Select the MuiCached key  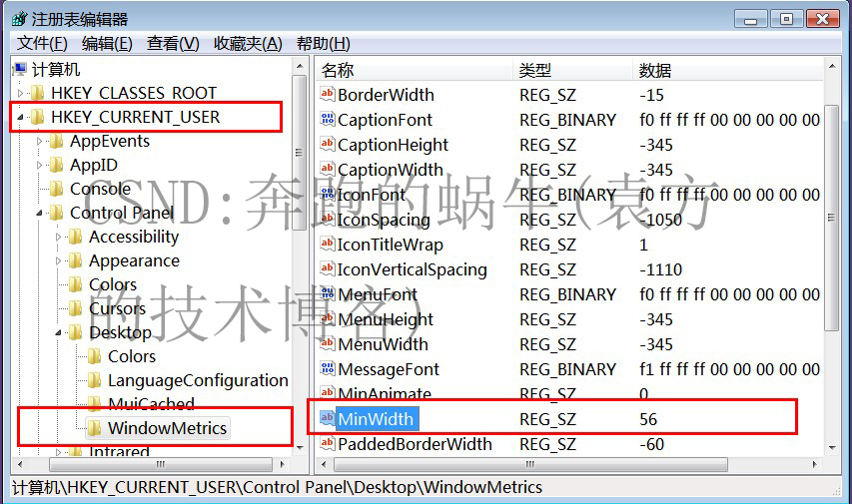151,403
